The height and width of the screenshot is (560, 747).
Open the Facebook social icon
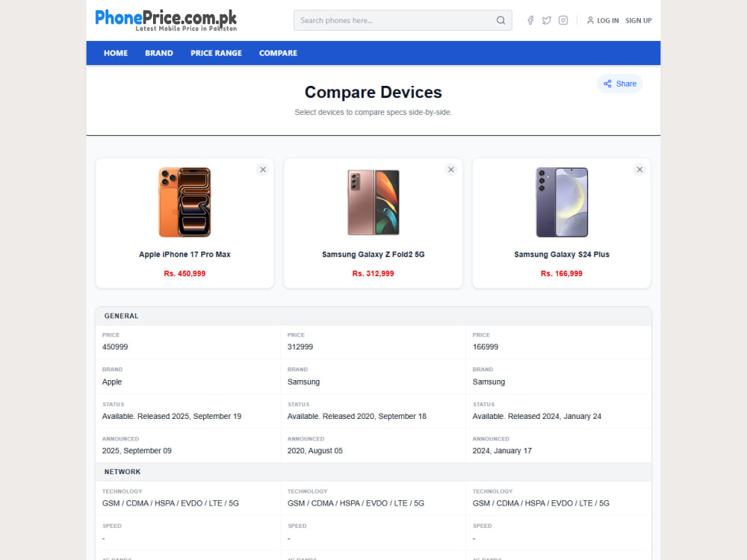pos(530,20)
